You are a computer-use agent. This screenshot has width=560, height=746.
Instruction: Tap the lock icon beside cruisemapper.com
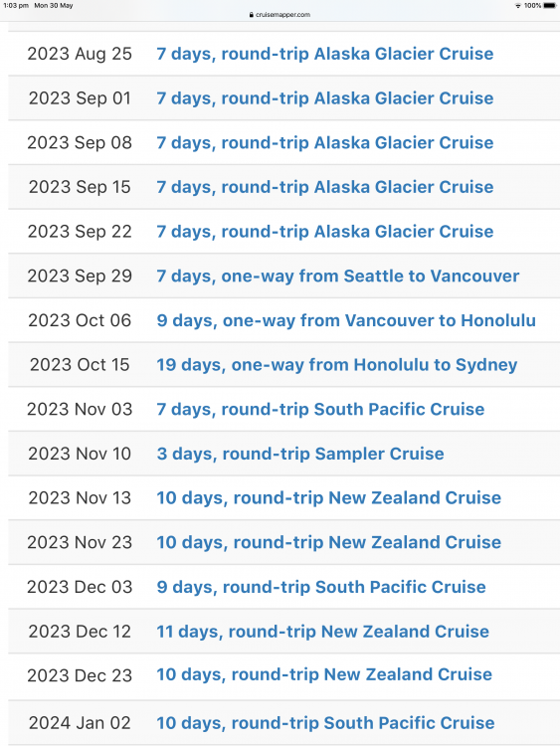click(x=252, y=15)
